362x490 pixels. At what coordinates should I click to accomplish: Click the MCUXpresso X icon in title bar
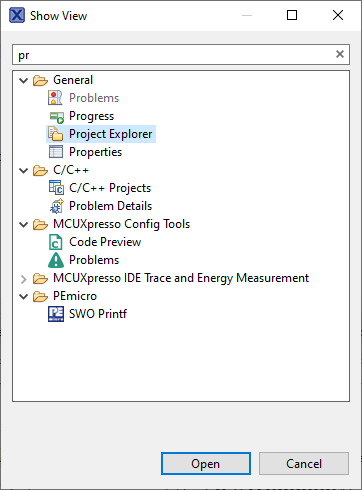17,15
